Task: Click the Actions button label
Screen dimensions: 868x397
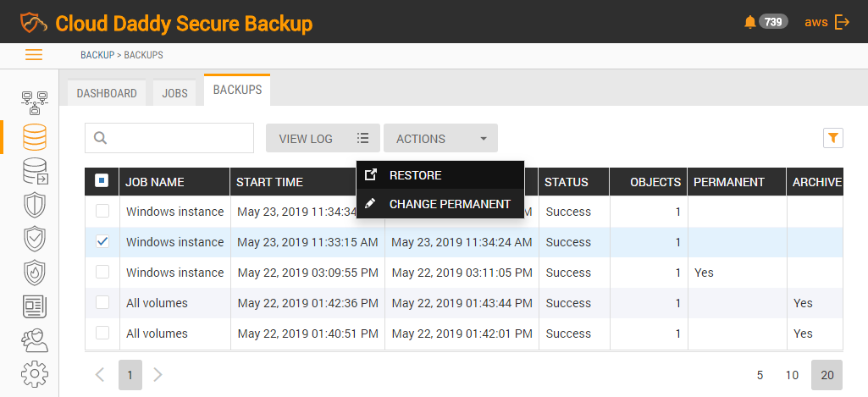Action: (x=421, y=139)
